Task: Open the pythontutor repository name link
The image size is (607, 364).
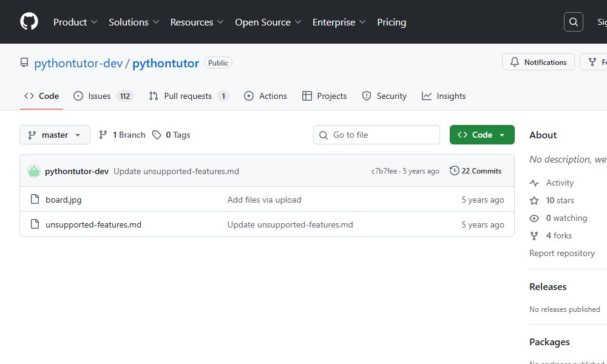Action: pyautogui.click(x=166, y=63)
